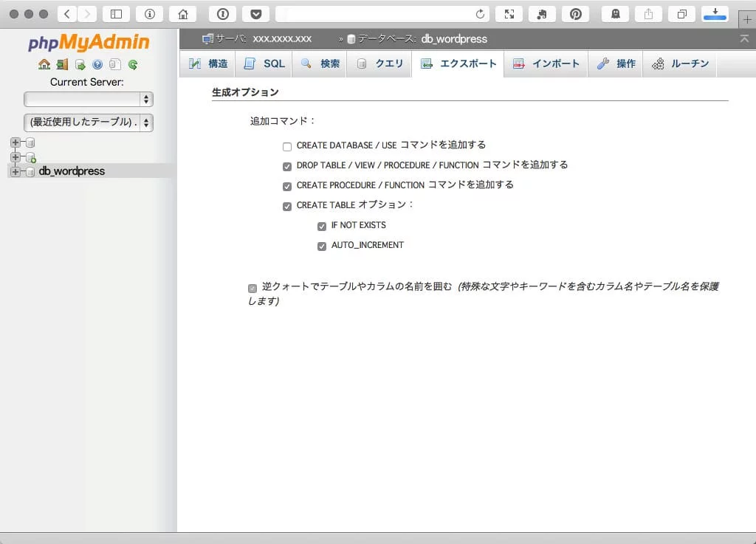This screenshot has height=544, width=756.
Task: Open the browser downloads button
Action: 715,14
